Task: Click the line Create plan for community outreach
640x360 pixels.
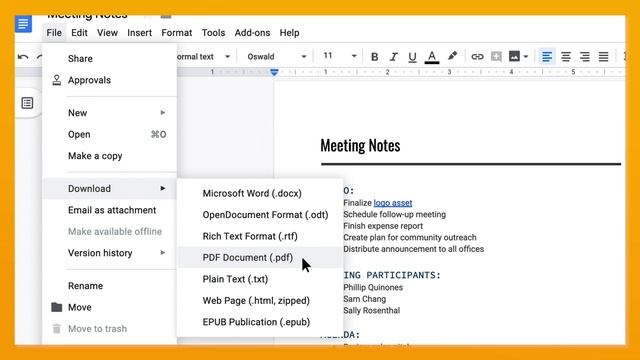Action: pyautogui.click(x=410, y=237)
